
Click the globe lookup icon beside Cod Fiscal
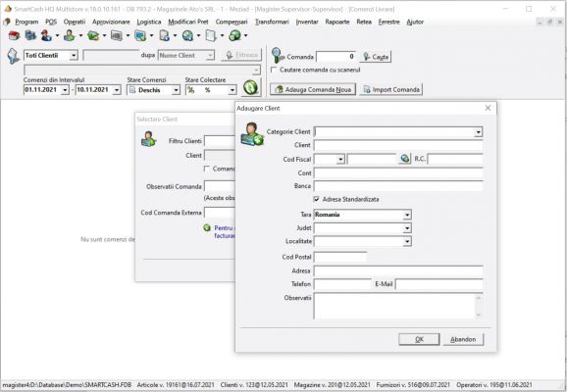pos(405,158)
